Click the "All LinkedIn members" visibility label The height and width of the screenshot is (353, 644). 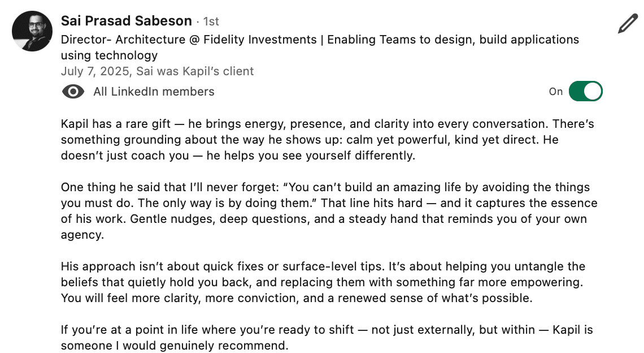pos(154,92)
